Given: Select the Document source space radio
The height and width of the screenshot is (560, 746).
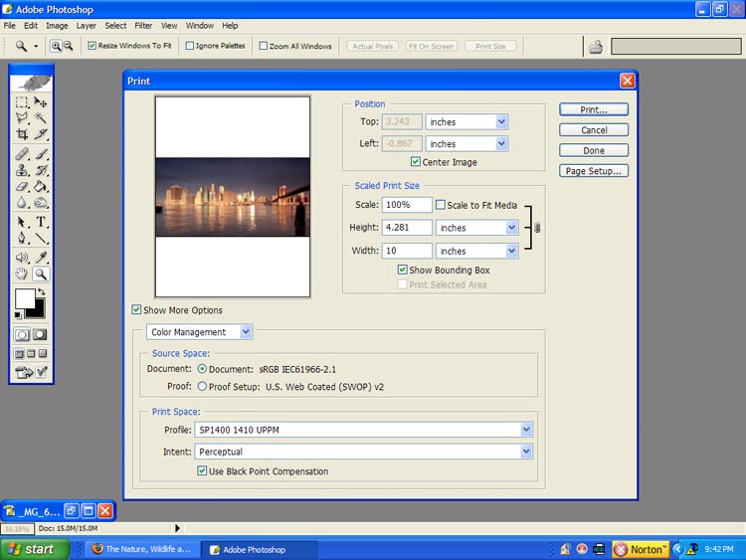Looking at the screenshot, I should tap(202, 369).
